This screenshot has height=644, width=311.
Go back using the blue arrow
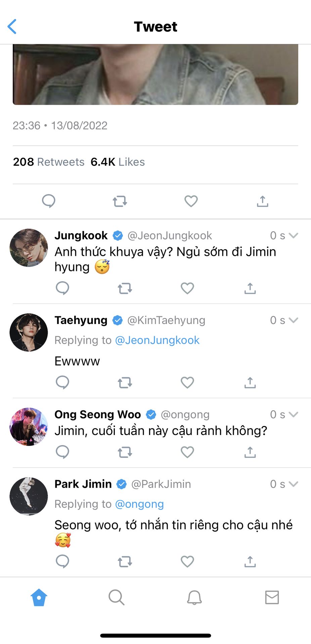[12, 26]
